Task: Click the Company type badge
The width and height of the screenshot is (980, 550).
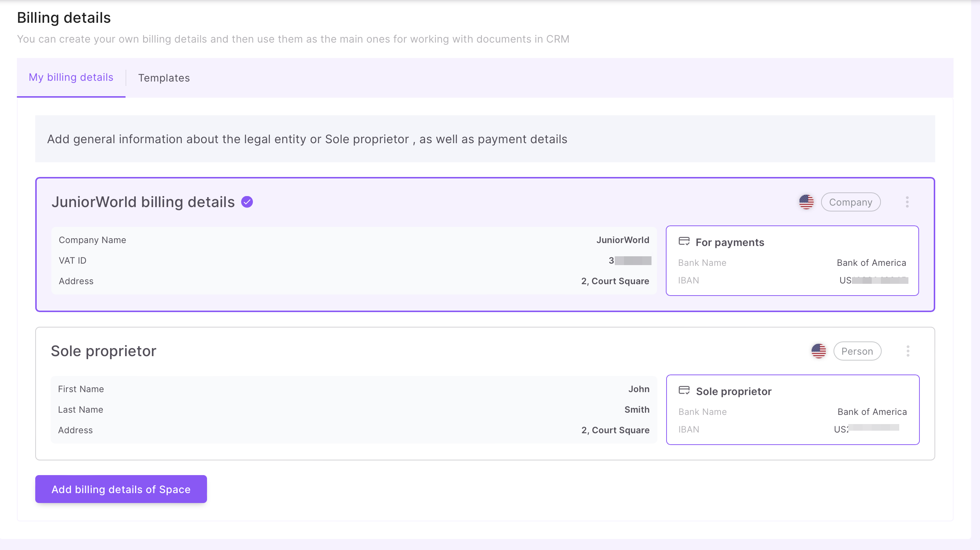Action: coord(850,202)
